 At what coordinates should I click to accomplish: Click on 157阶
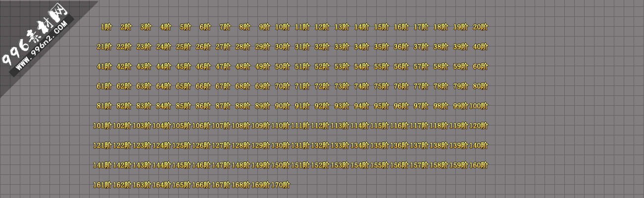click(419, 165)
